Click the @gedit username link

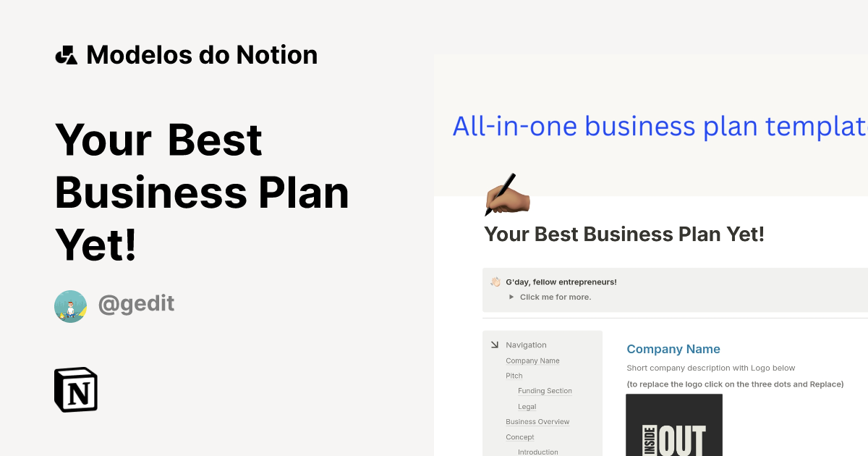tap(137, 303)
